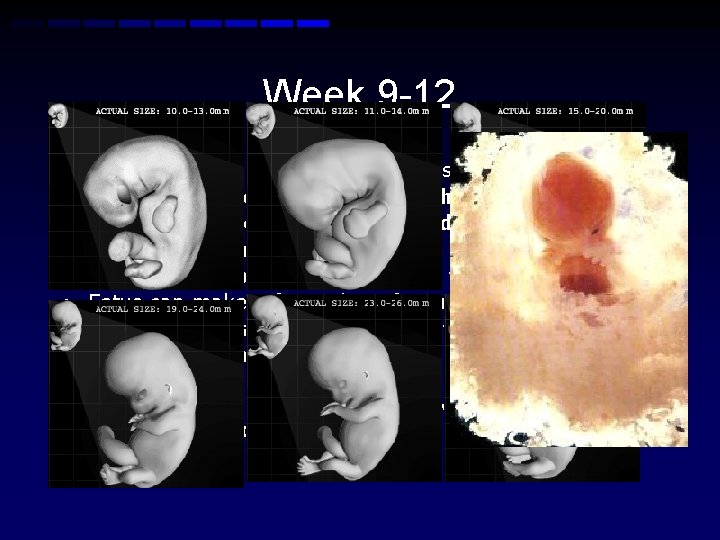Screen dimensions: 720x540
Task: Click small inset embryo in 11.0-14.0mm panel
Action: pyautogui.click(x=261, y=121)
